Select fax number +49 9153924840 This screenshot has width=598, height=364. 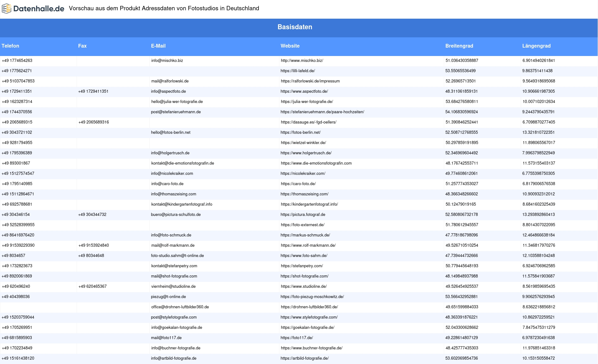pyautogui.click(x=94, y=245)
